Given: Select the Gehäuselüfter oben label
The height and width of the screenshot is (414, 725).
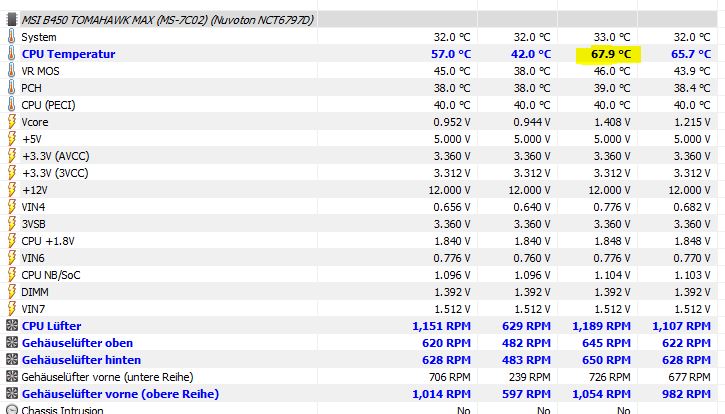Looking at the screenshot, I should click(x=77, y=343).
